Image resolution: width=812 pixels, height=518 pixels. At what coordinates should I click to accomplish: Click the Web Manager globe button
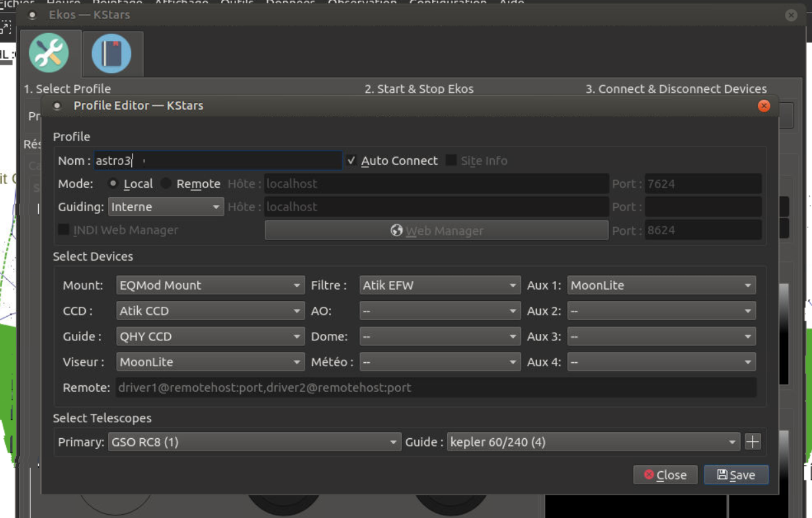436,230
